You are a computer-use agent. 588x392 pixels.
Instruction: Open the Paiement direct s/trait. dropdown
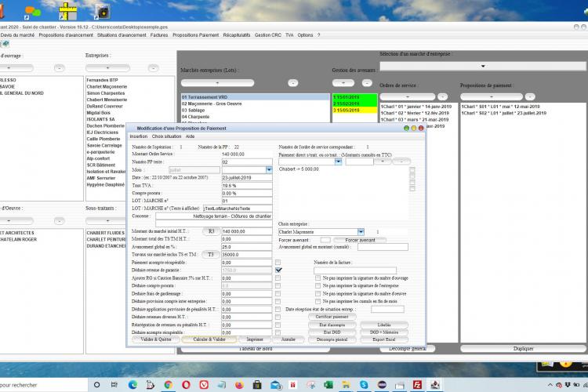tap(338, 162)
